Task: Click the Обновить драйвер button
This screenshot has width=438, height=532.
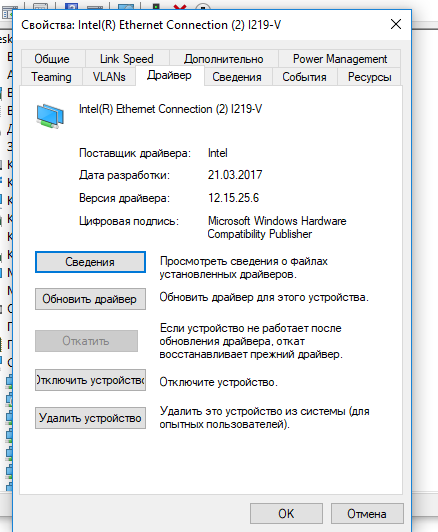Action: point(90,299)
